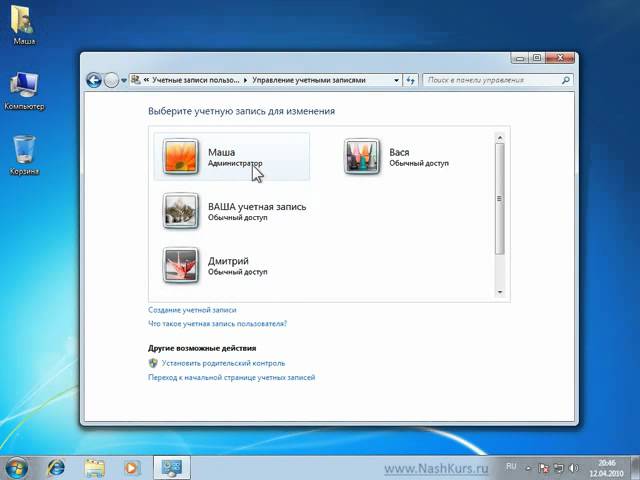
Task: Click the Создание учетной записи link
Action: coord(192,310)
